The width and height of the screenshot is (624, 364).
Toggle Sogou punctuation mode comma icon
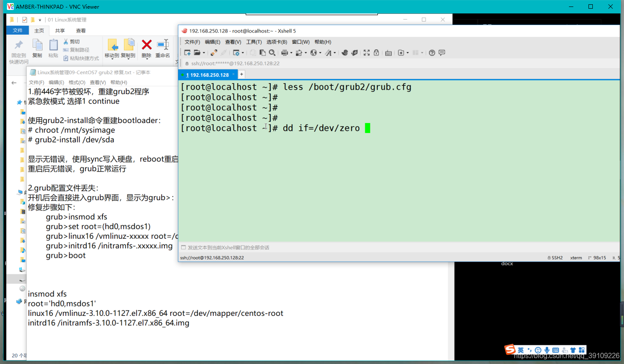click(x=530, y=350)
